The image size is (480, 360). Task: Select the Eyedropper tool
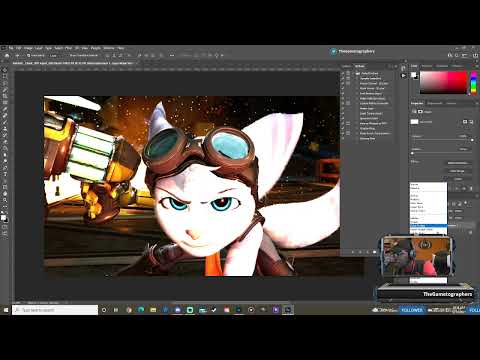tap(5, 109)
